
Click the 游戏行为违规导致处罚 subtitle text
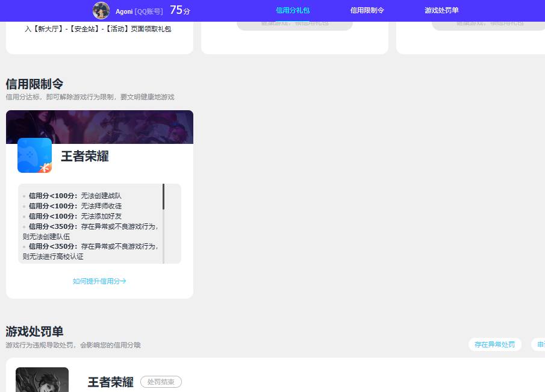click(x=73, y=345)
